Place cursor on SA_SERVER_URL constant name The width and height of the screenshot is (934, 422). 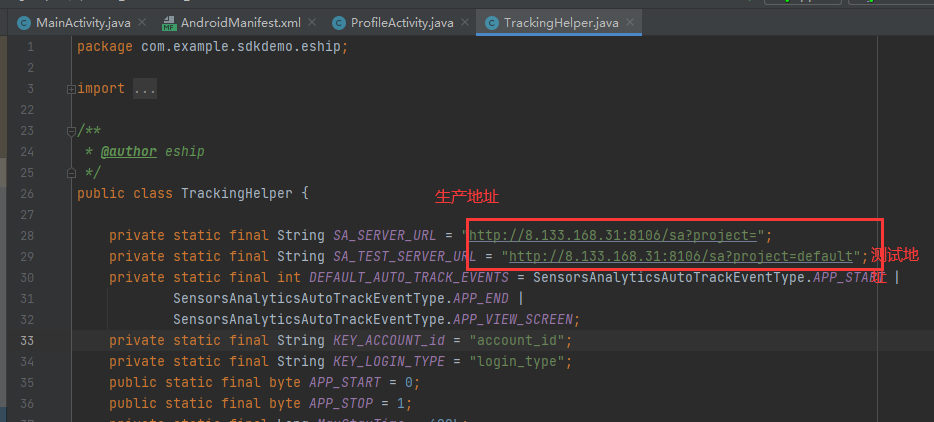(385, 235)
